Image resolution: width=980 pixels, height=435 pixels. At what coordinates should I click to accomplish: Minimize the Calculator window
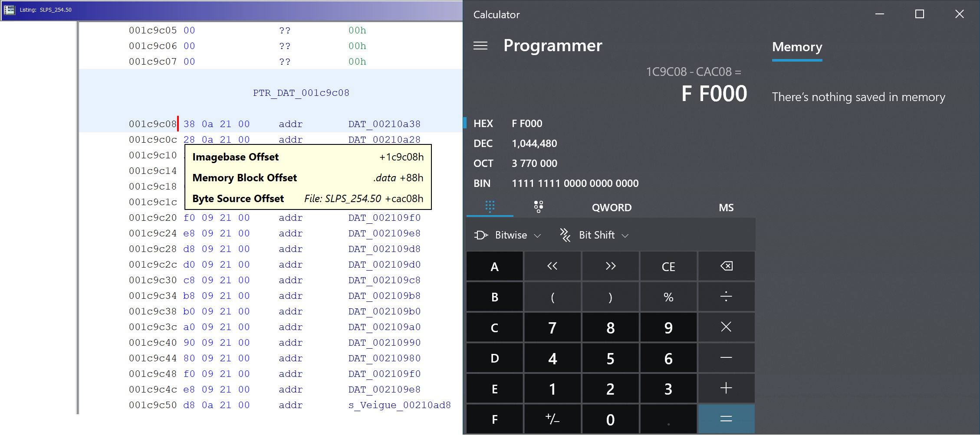[x=880, y=14]
